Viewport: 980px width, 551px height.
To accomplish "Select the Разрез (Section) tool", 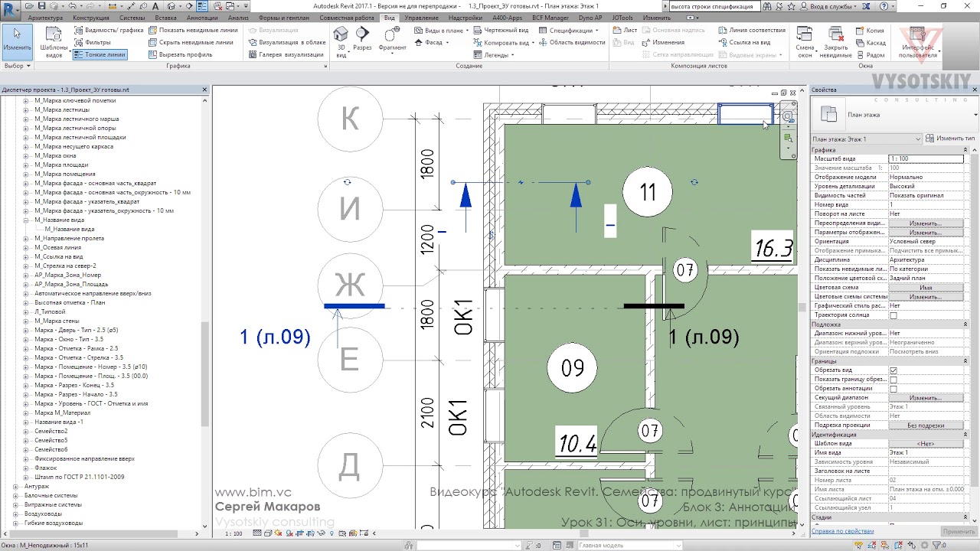I will point(362,38).
